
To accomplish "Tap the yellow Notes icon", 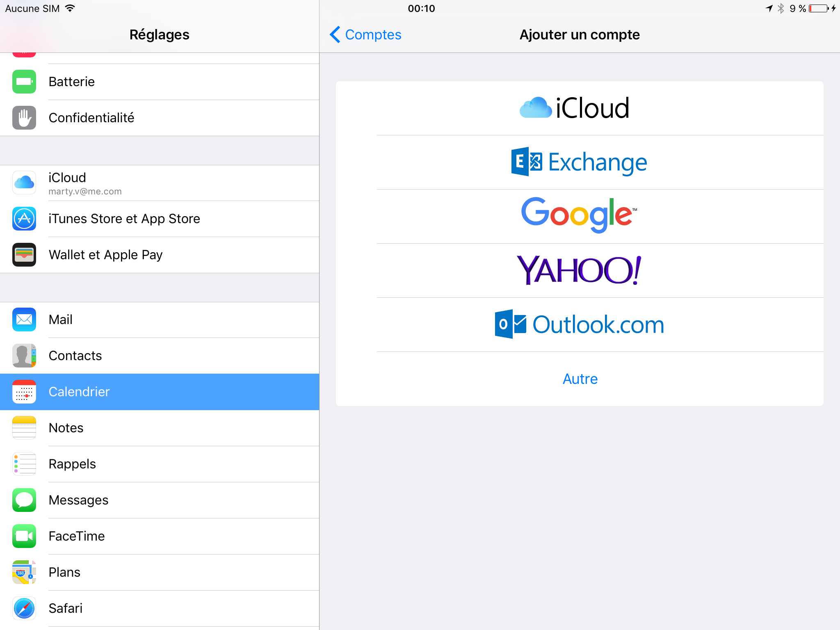I will tap(24, 428).
